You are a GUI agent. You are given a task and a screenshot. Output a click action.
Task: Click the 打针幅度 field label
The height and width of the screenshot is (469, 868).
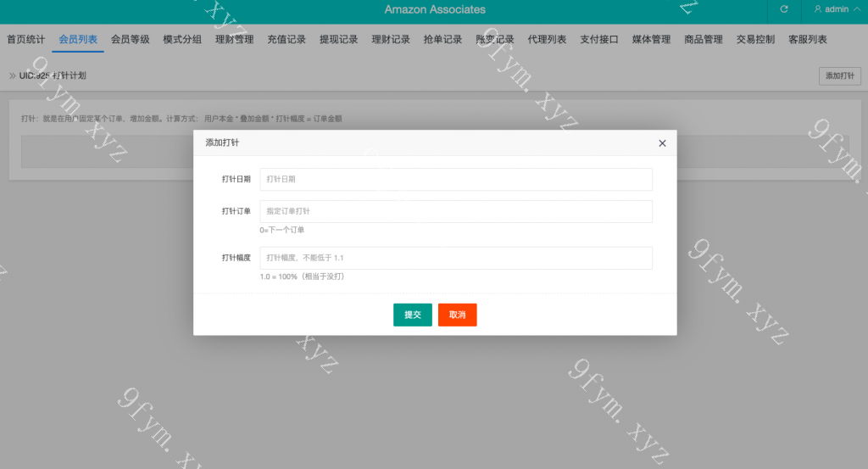point(236,258)
